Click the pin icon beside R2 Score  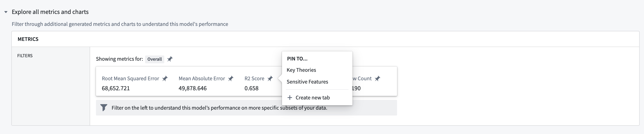(x=270, y=79)
